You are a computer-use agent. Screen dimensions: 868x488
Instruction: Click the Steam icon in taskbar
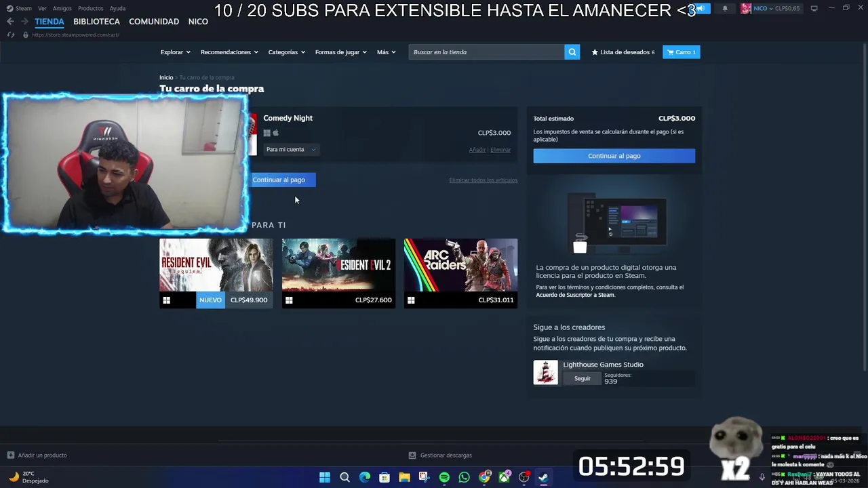tap(543, 477)
